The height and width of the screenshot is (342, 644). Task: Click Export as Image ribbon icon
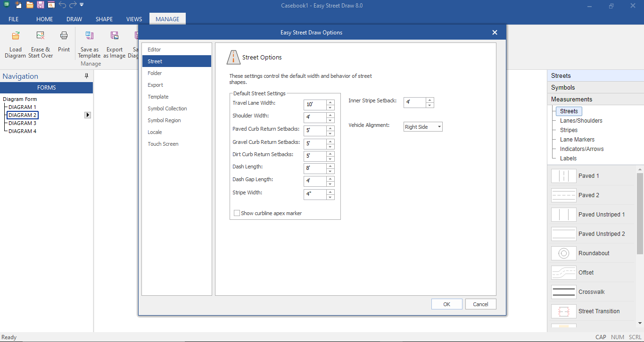pyautogui.click(x=115, y=35)
